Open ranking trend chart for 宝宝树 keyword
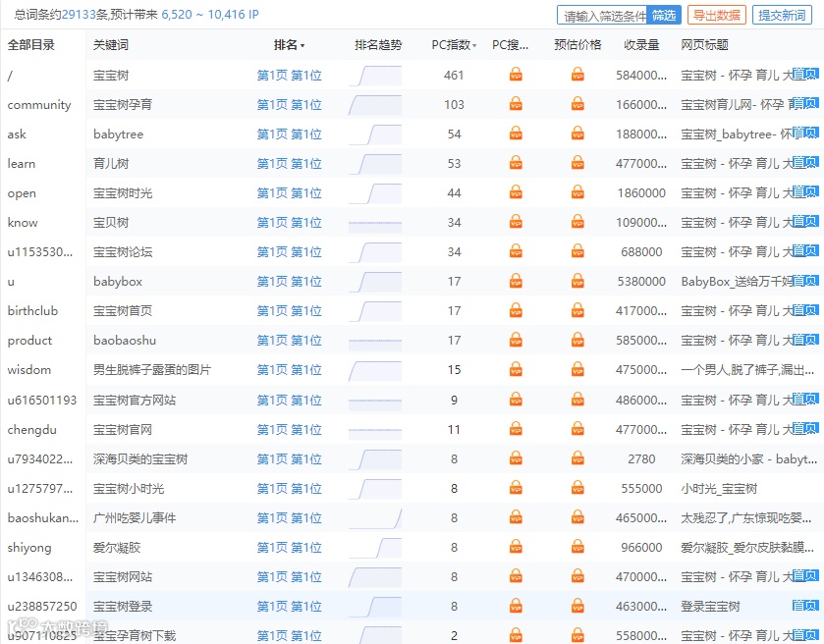The height and width of the screenshot is (644, 824). [x=375, y=76]
